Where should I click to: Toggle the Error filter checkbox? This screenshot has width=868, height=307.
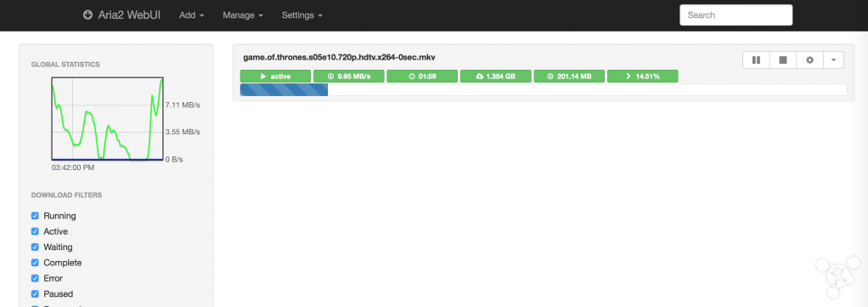click(x=35, y=278)
